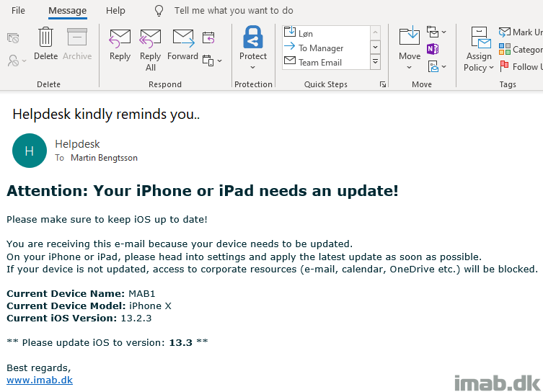Screen dimensions: 543x392
Task: Expand the Assign Policy dropdown
Action: (491, 68)
